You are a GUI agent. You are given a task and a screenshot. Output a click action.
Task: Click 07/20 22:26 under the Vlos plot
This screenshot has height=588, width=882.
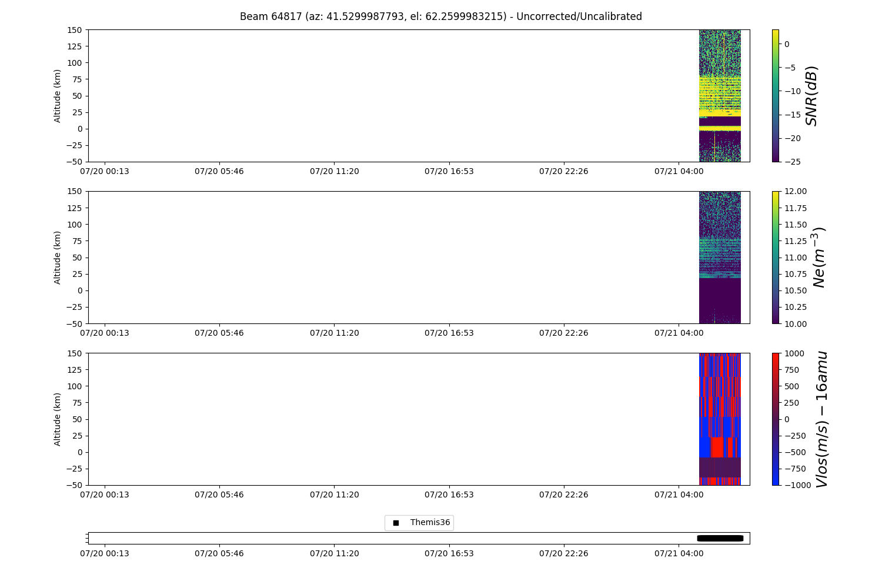(x=564, y=495)
